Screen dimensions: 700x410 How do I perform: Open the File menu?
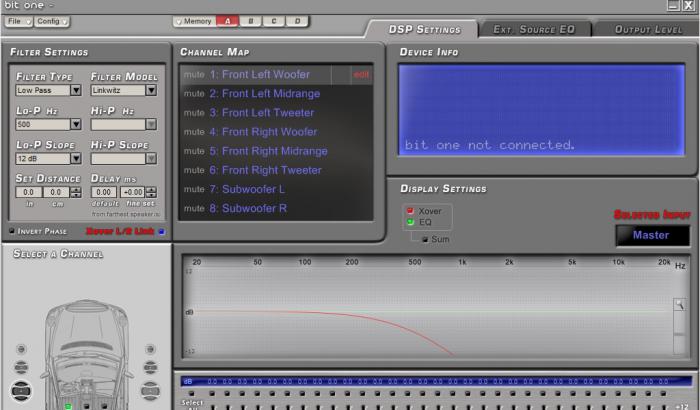[18, 21]
